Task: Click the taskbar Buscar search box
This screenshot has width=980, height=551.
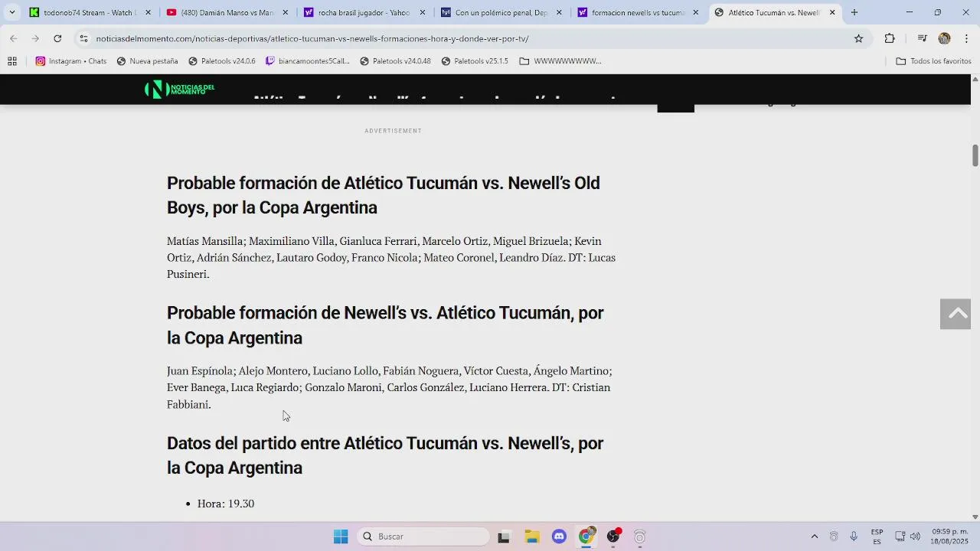Action: tap(423, 536)
